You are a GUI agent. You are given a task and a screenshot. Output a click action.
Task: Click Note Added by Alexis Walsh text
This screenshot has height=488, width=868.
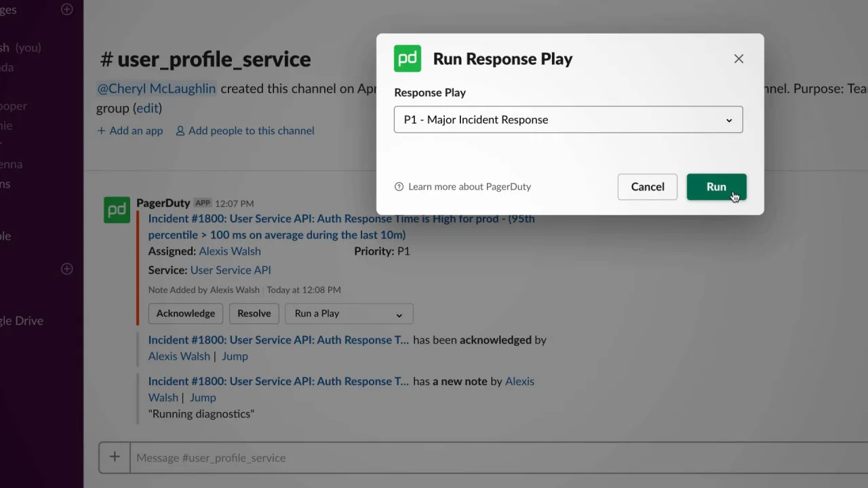[x=204, y=289]
